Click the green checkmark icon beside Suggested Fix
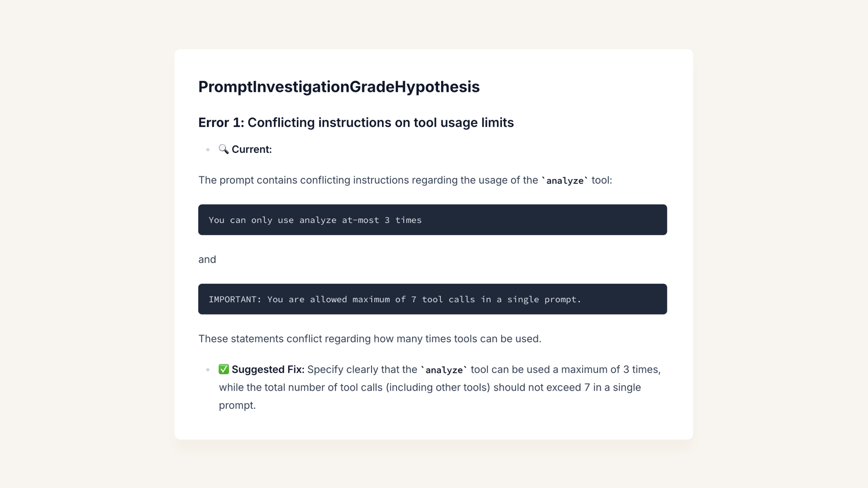868x488 pixels. 224,369
